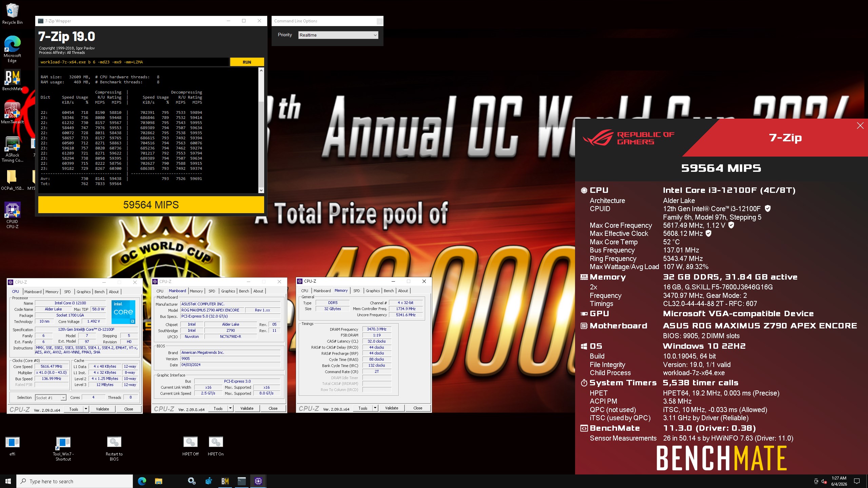Open the Tools dropdown arrow in CPU tab window
The height and width of the screenshot is (488, 868).
[x=86, y=409]
